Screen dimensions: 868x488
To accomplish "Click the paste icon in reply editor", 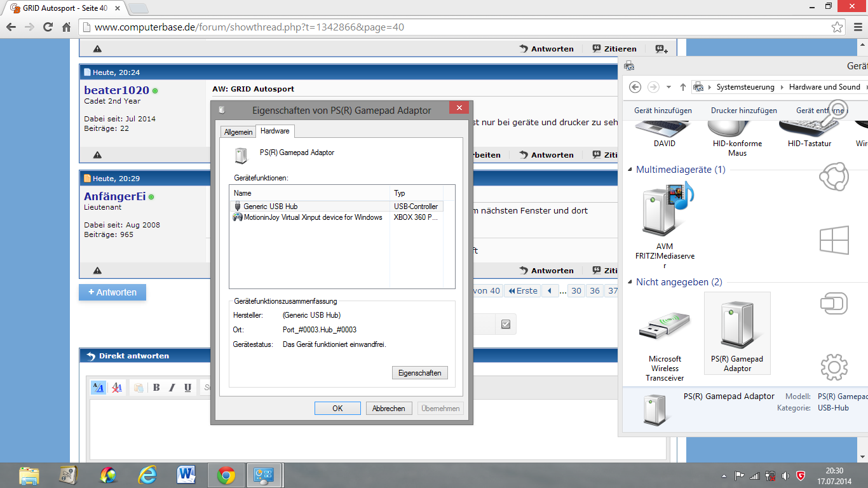I will pos(138,388).
